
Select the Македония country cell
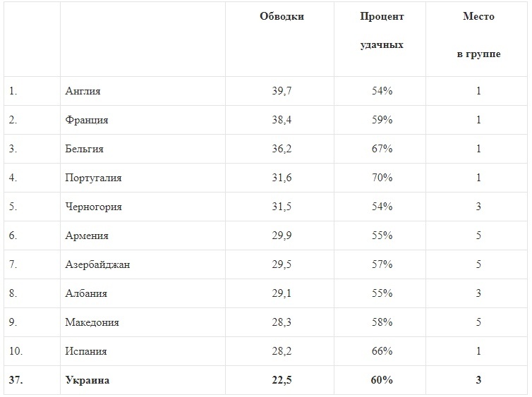click(x=92, y=322)
